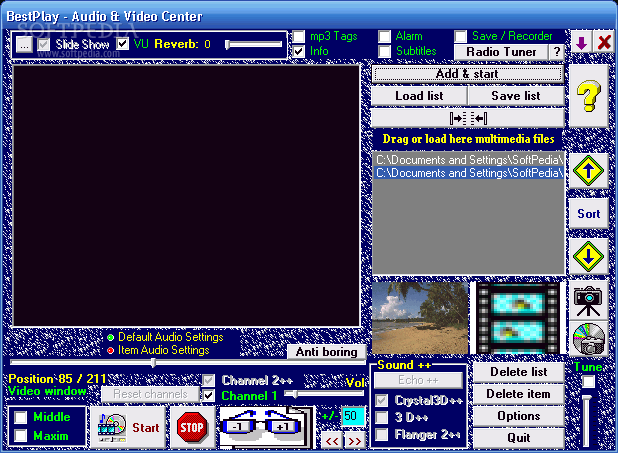The image size is (618, 453).
Task: Click the camera on tripod icon
Action: click(x=588, y=301)
